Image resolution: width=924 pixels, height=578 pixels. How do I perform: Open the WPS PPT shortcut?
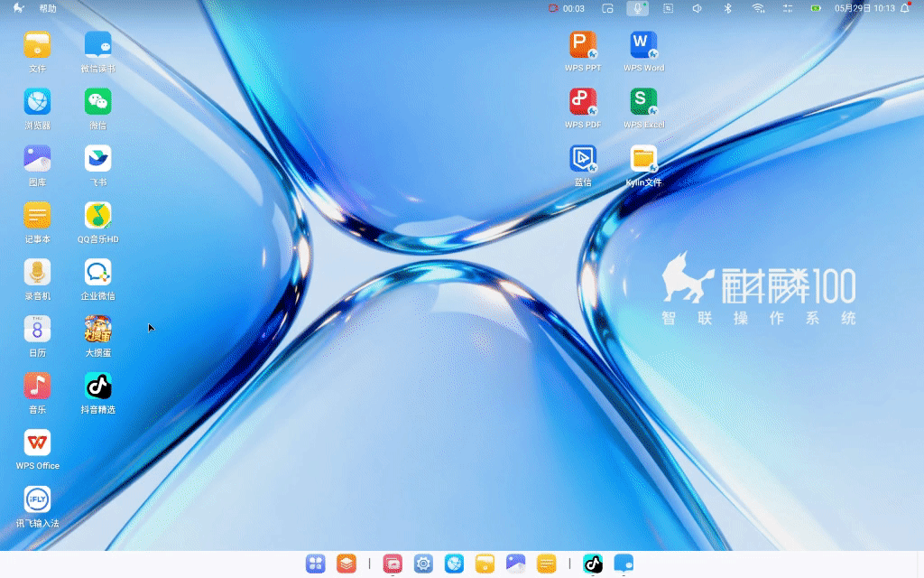pos(583,45)
